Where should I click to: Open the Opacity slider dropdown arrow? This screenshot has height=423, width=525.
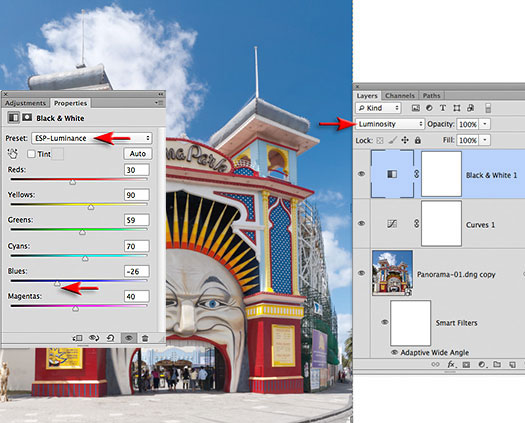[x=484, y=124]
